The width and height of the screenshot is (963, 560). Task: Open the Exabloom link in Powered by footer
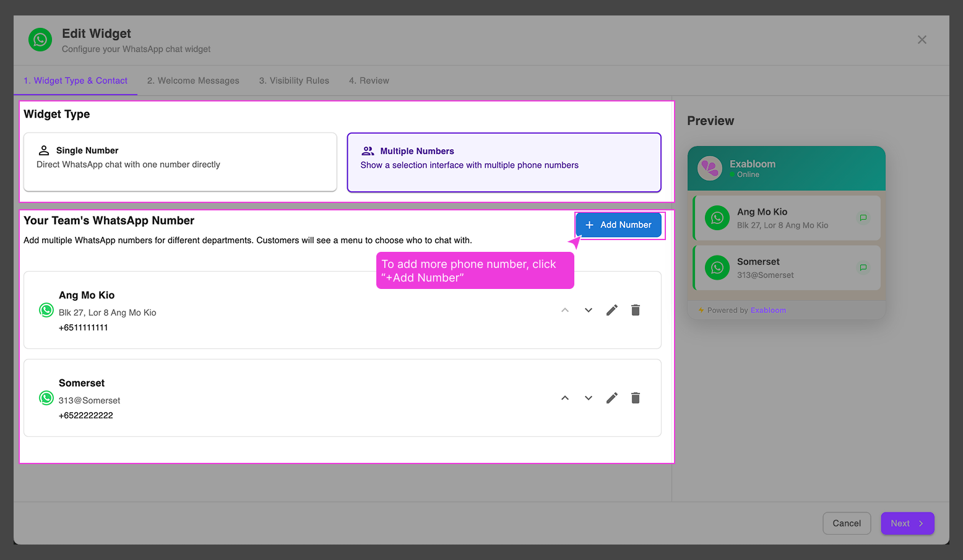tap(768, 310)
